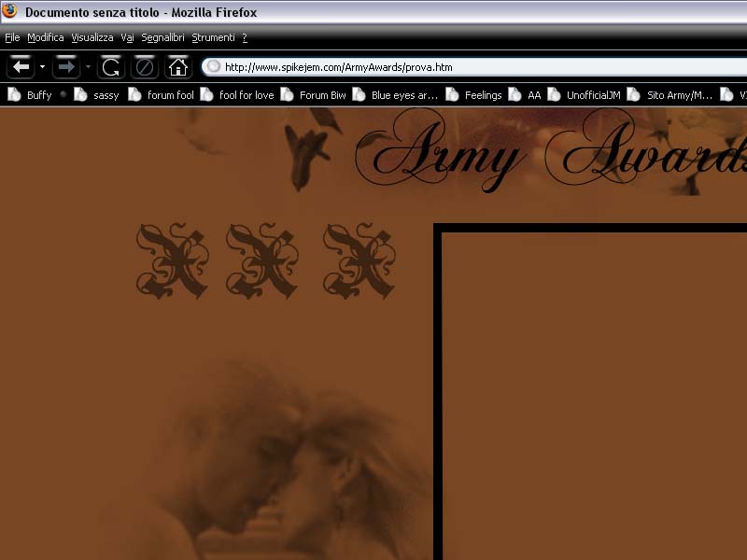The image size is (747, 560).
Task: Click the Firefox logo in the title bar
Action: (x=9, y=11)
